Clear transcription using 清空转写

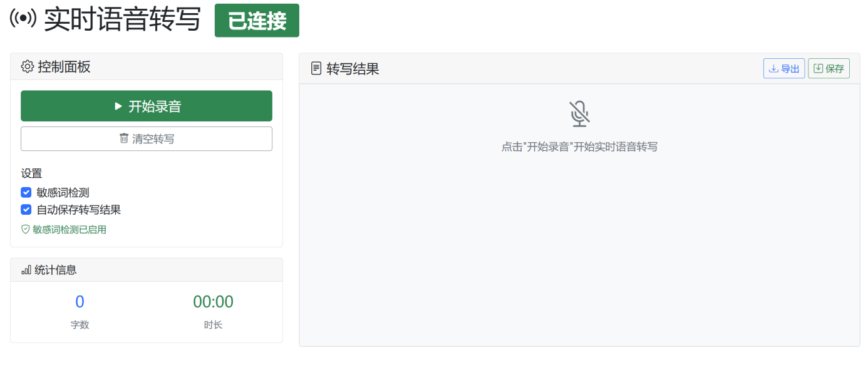click(146, 138)
